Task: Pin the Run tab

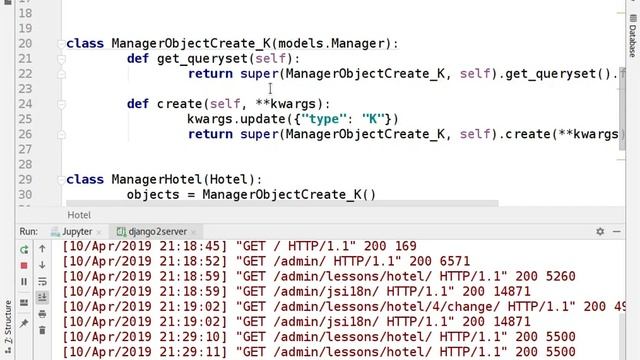Action: [x=24, y=323]
